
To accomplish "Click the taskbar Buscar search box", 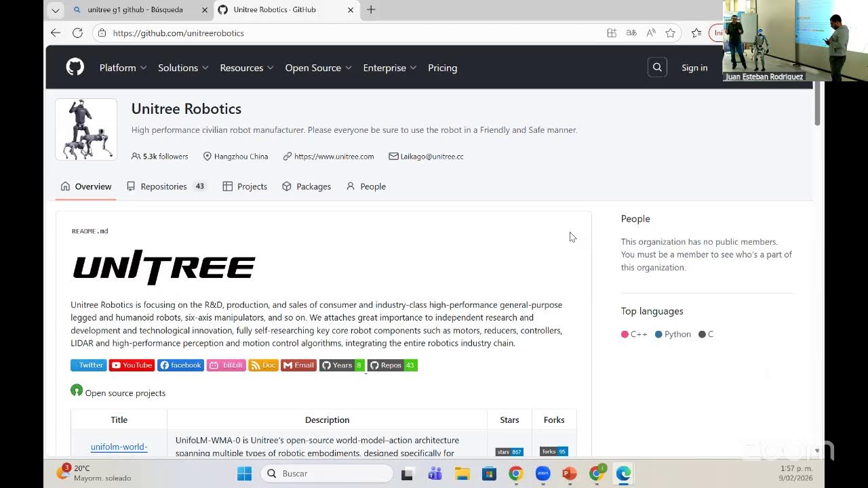I will 327,474.
